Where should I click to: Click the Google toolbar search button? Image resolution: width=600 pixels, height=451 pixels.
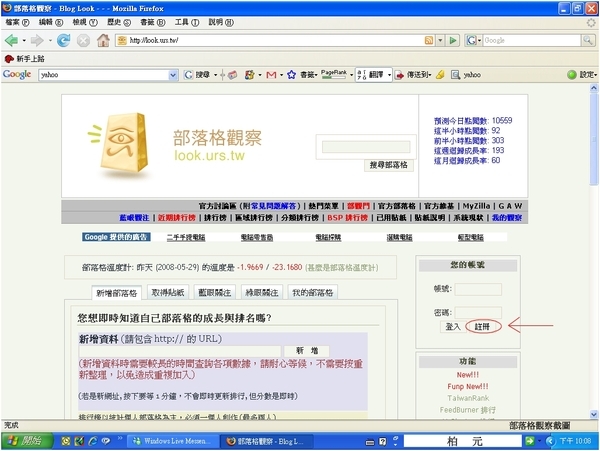(x=198, y=75)
